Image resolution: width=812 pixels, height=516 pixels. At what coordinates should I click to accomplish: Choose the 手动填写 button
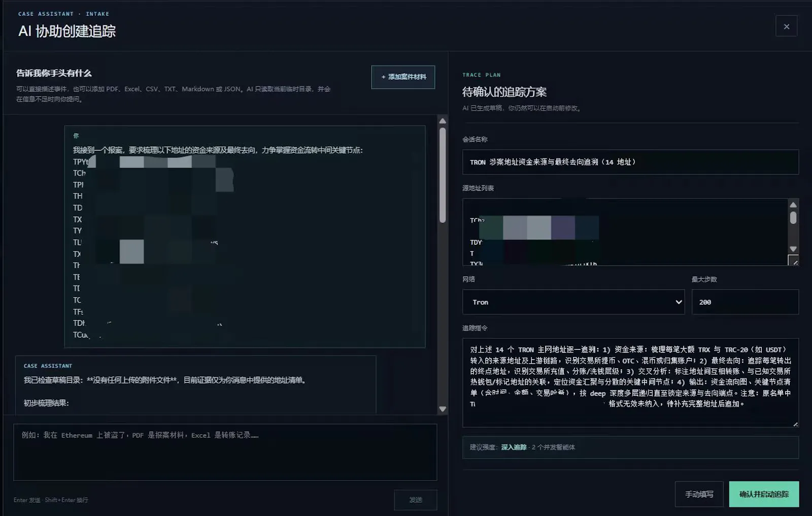point(699,494)
